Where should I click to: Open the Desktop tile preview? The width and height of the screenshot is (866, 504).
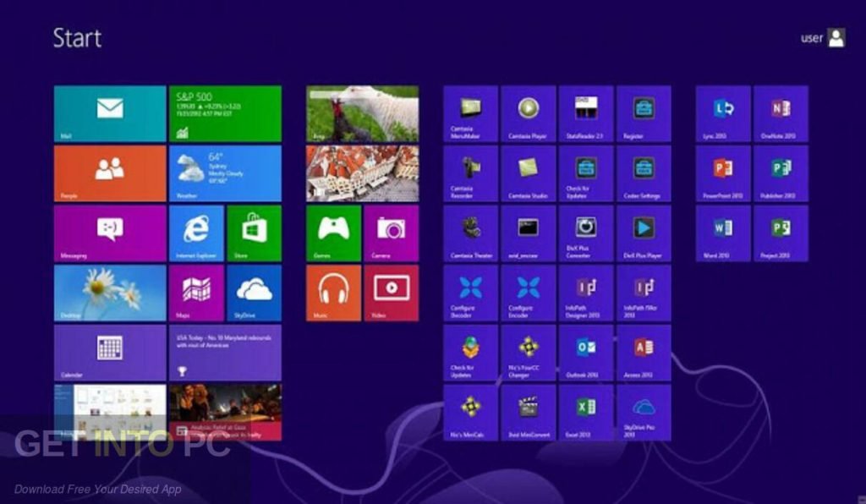pyautogui.click(x=109, y=294)
